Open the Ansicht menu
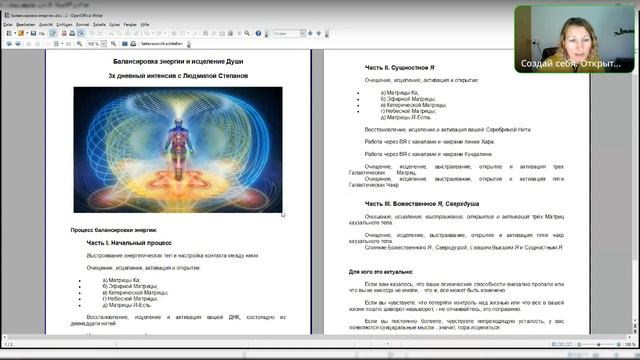This screenshot has width=640, height=360. pos(46,24)
